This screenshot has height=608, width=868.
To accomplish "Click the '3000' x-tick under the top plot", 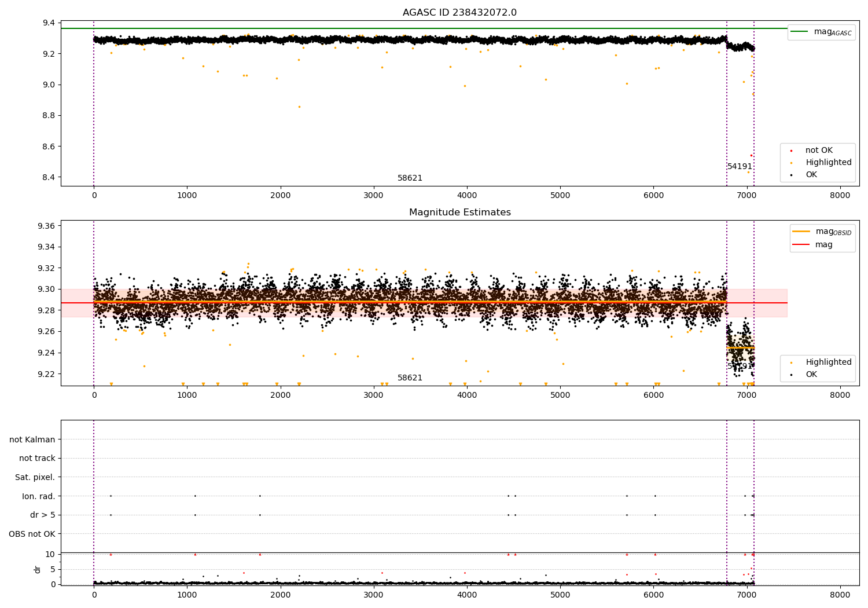I will coord(374,196).
